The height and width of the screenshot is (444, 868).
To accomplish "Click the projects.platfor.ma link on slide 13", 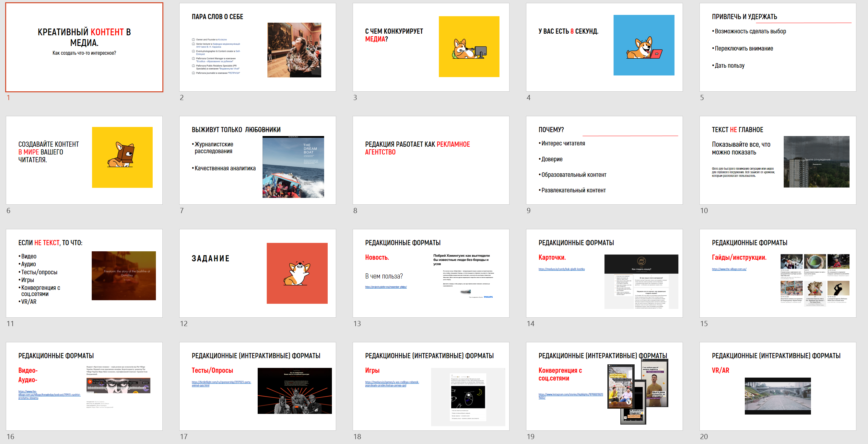I will tap(386, 287).
